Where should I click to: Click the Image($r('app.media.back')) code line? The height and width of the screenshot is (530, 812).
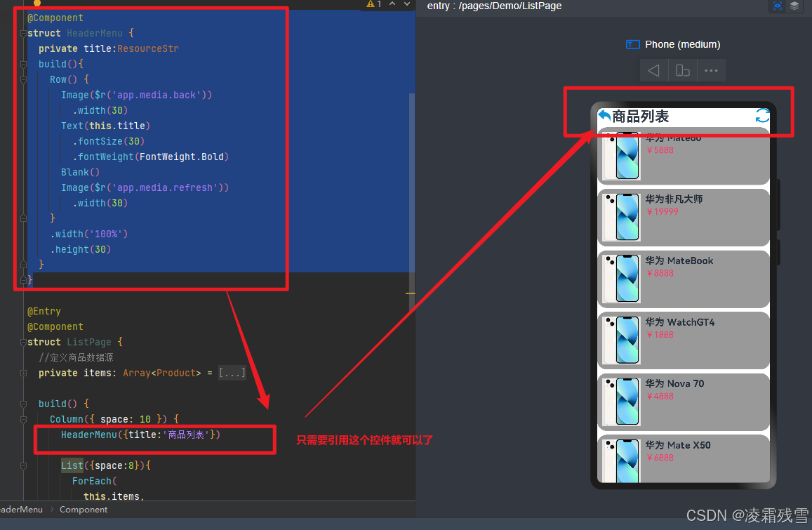[x=136, y=95]
